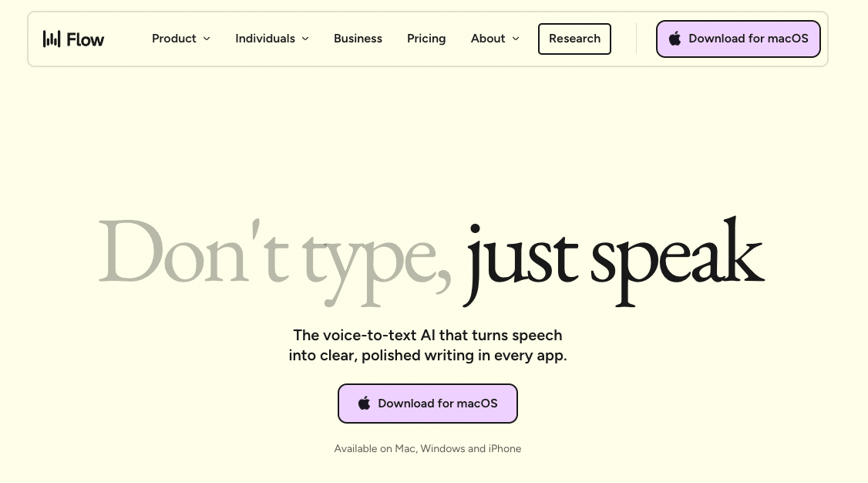Click the Flow waveform logo icon
The height and width of the screenshot is (483, 868).
[51, 39]
